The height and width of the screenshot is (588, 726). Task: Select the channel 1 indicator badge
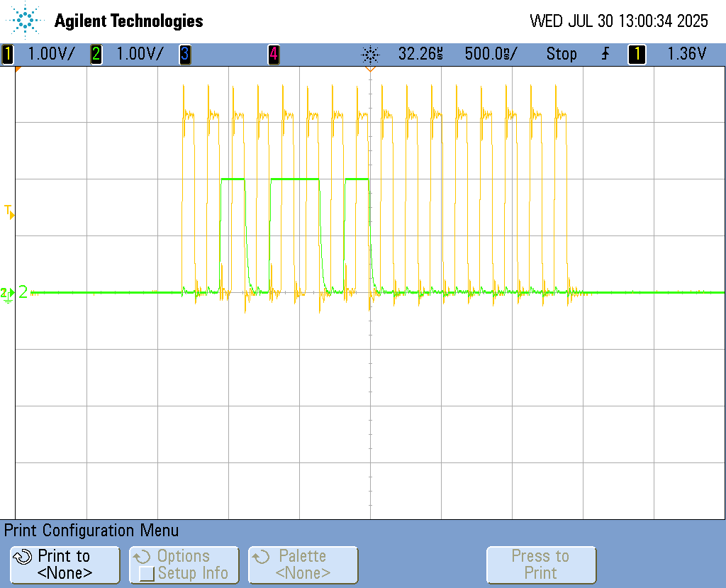pyautogui.click(x=7, y=54)
